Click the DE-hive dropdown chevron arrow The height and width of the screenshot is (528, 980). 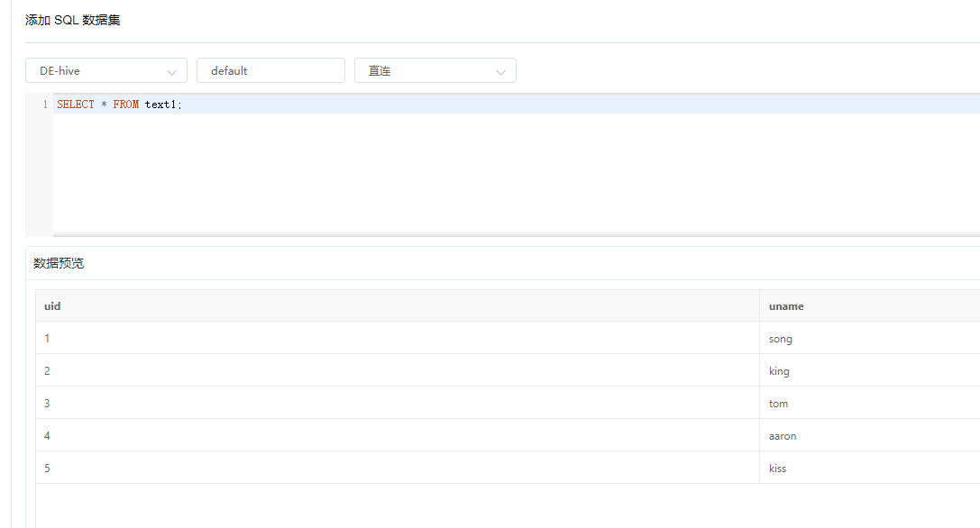[x=171, y=70]
